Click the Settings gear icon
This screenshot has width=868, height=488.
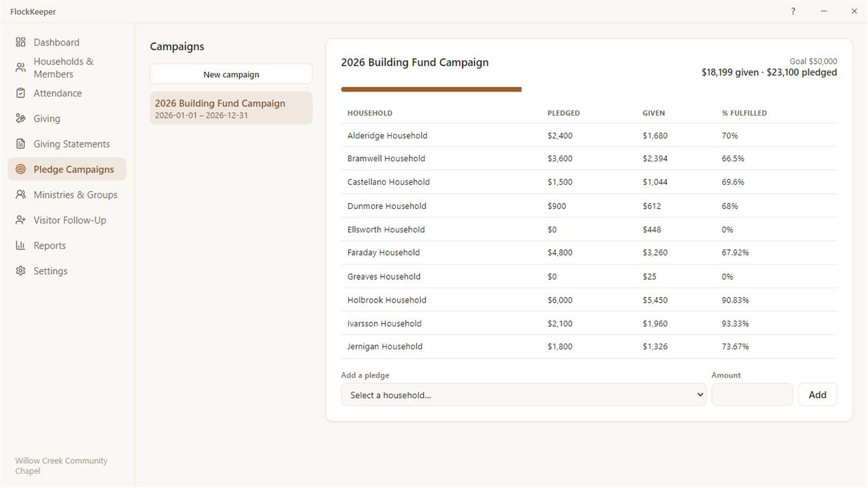coord(20,271)
